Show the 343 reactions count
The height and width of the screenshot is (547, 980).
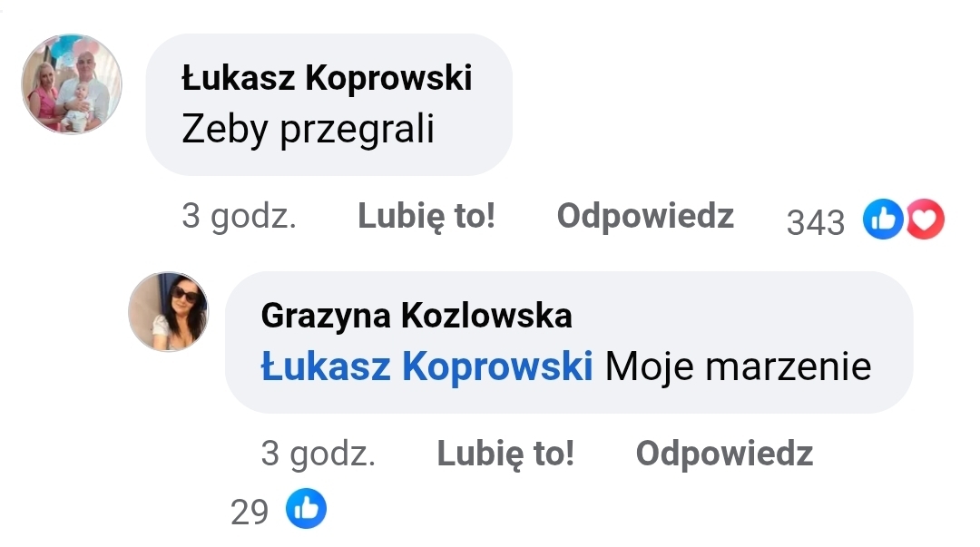click(x=815, y=221)
